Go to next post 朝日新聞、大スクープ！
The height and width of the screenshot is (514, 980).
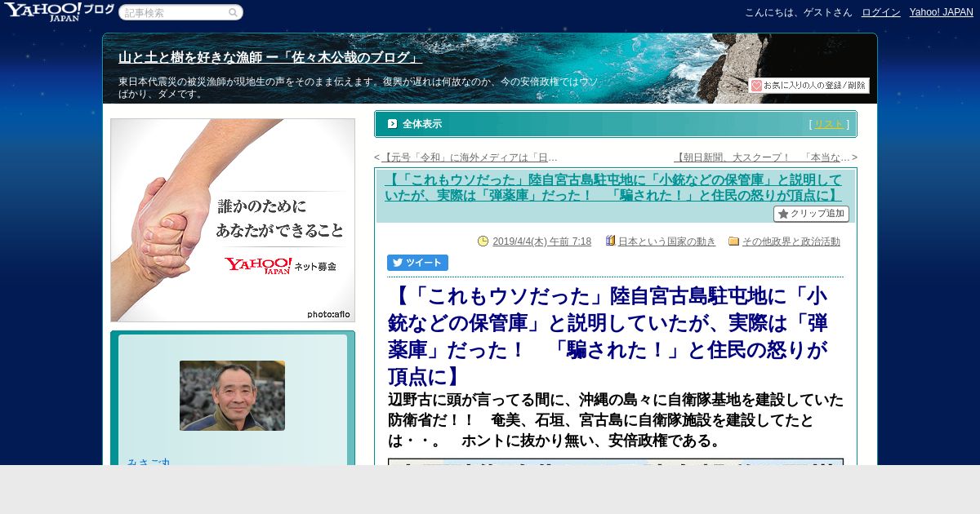click(x=762, y=157)
